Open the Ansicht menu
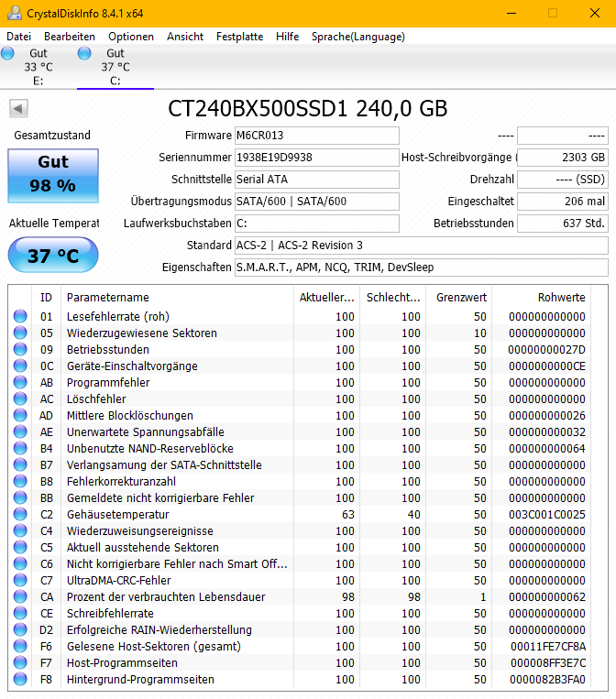 point(185,37)
